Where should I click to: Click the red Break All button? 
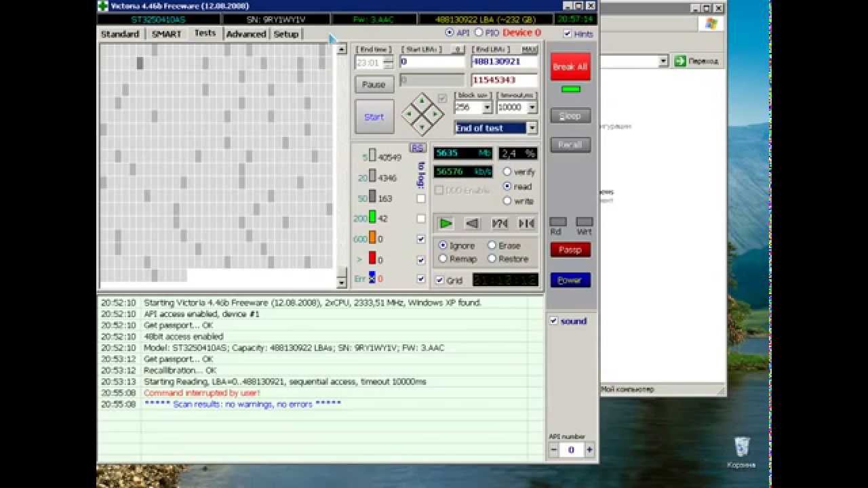point(570,66)
